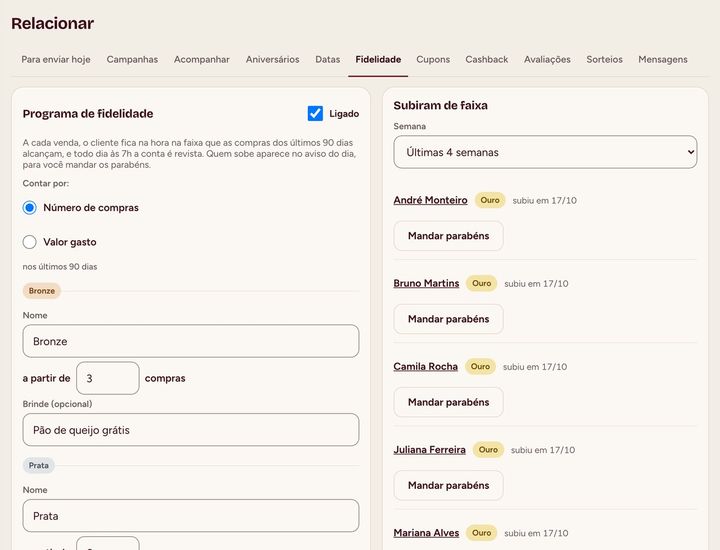Open Juliana Ferreira customer link
The width and height of the screenshot is (720, 550).
[x=429, y=449]
